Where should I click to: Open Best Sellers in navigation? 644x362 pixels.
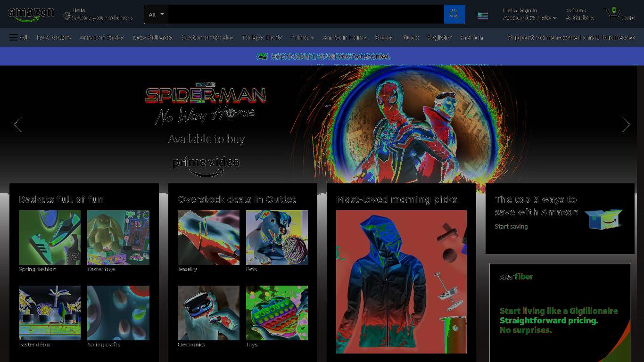(54, 37)
